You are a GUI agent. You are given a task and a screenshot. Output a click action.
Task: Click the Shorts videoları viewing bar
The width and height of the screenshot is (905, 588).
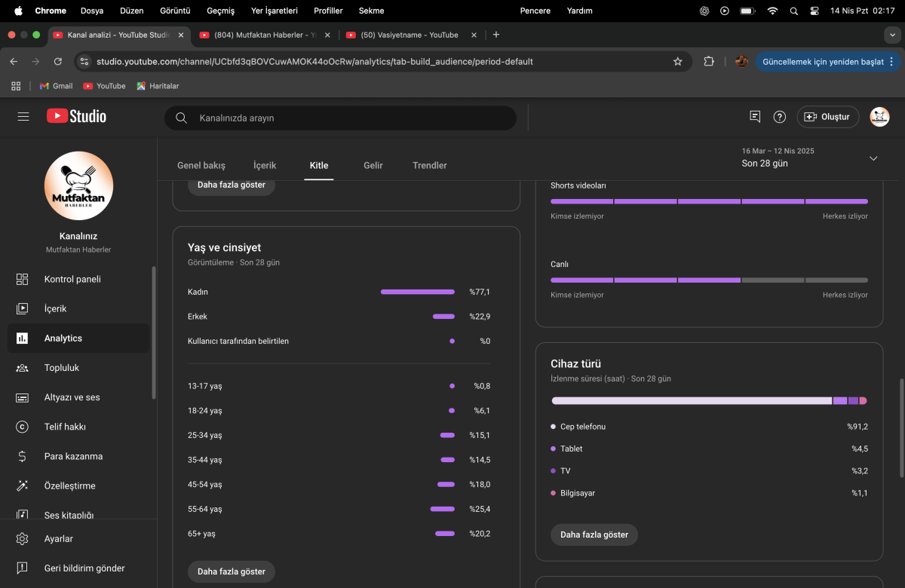tap(709, 201)
